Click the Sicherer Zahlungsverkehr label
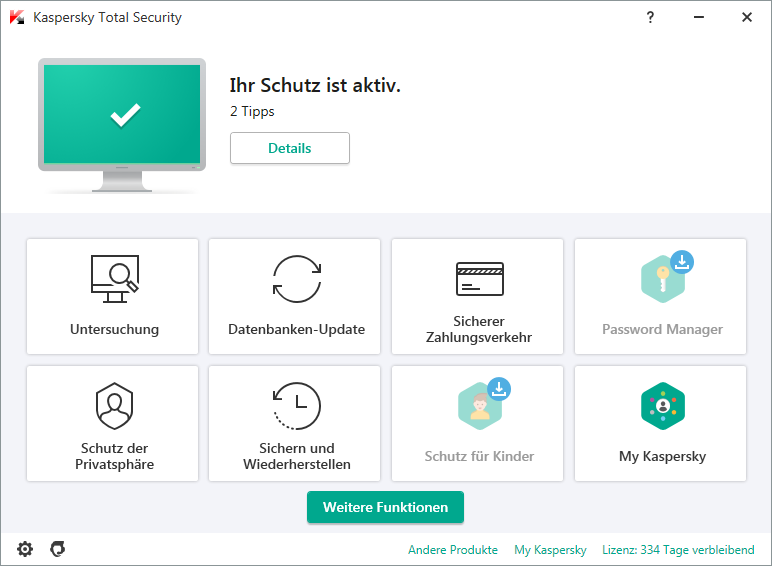The height and width of the screenshot is (566, 772). (479, 329)
